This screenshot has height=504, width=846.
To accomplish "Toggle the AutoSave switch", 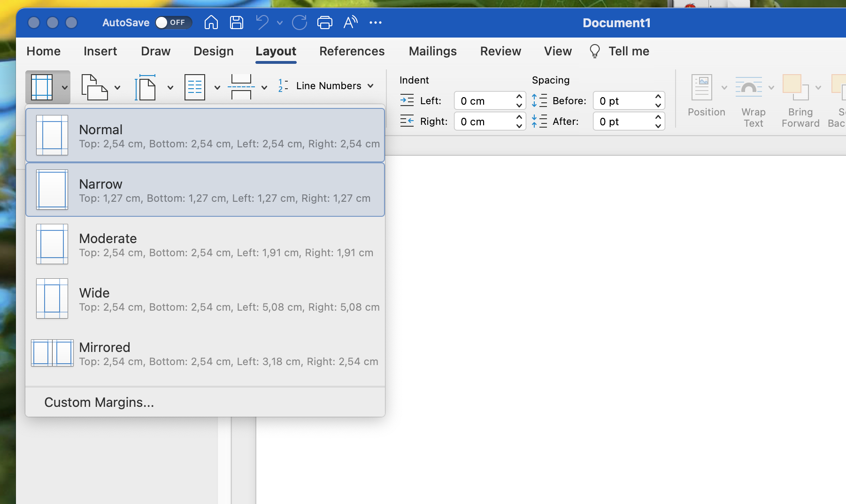I will (x=173, y=23).
